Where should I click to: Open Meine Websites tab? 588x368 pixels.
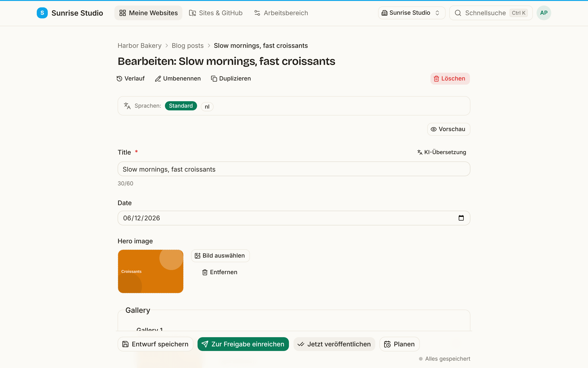(148, 13)
